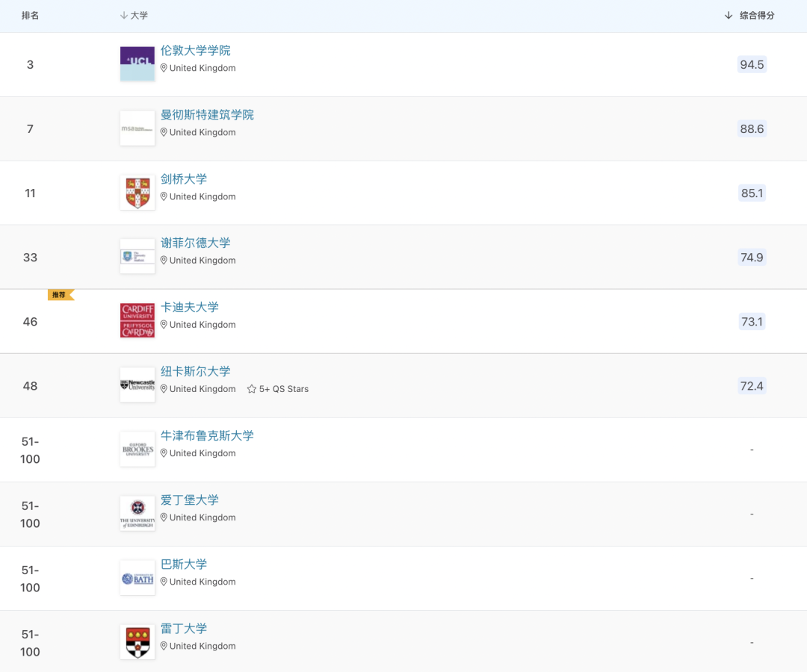Click the Newcastle University logo
Viewport: 807px width, 672px height.
point(137,385)
